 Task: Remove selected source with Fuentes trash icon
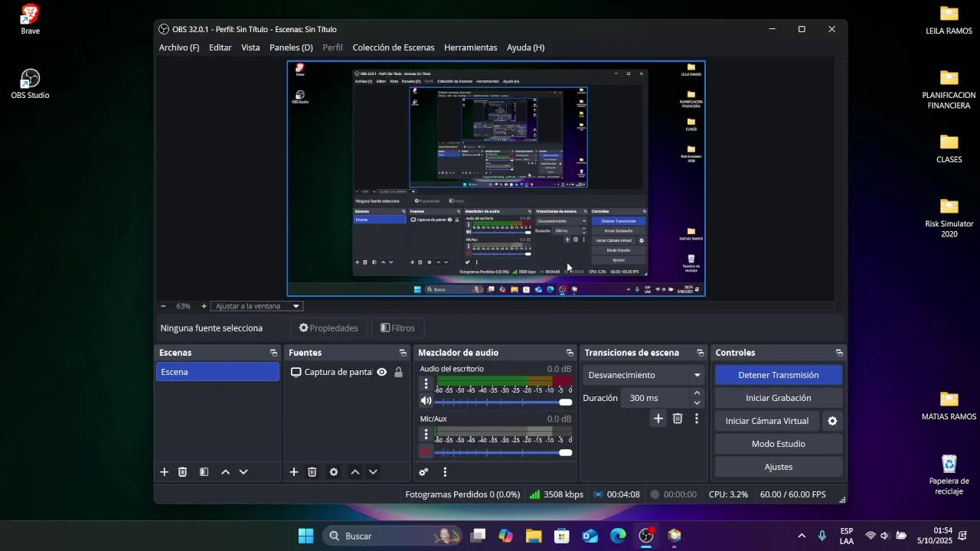point(312,472)
